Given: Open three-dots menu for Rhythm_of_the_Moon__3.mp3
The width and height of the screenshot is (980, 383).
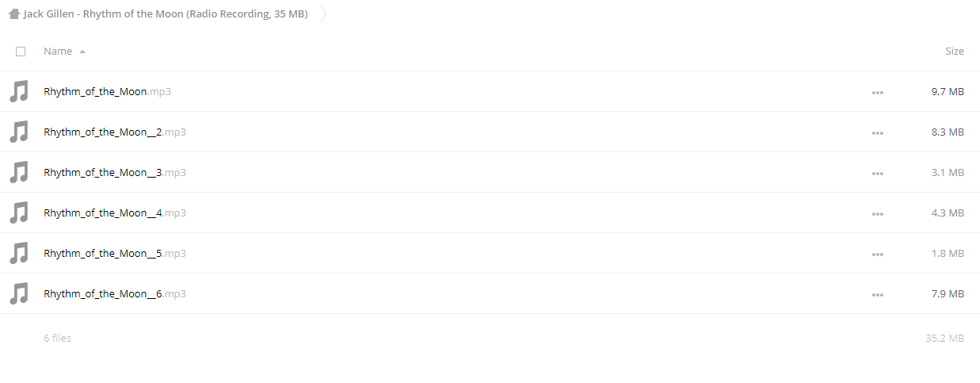Looking at the screenshot, I should pos(877,173).
